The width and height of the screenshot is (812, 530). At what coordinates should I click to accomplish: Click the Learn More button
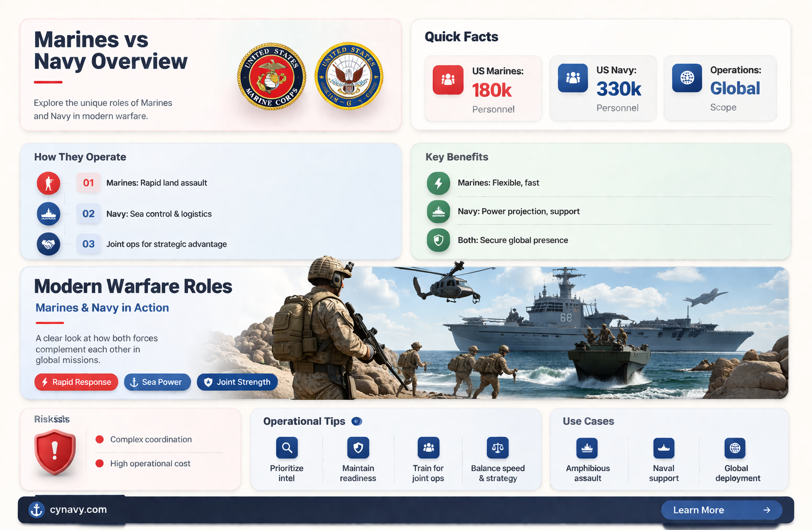[x=721, y=510]
